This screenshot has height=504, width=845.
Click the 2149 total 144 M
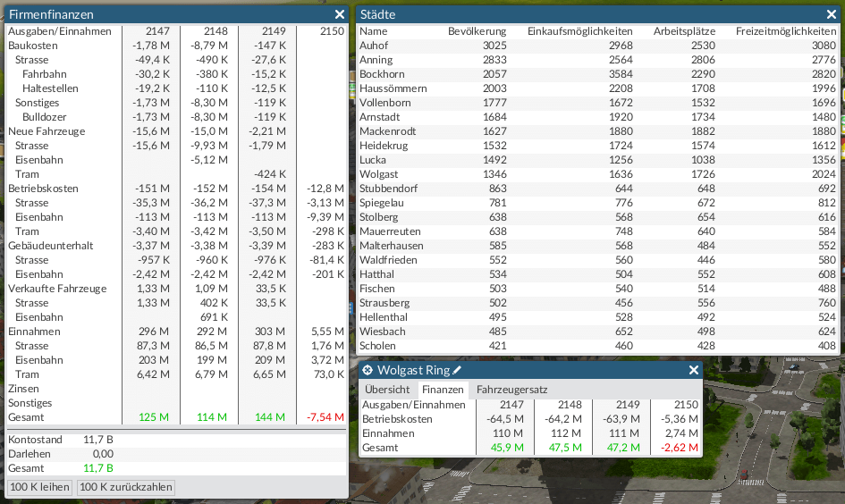tap(270, 417)
